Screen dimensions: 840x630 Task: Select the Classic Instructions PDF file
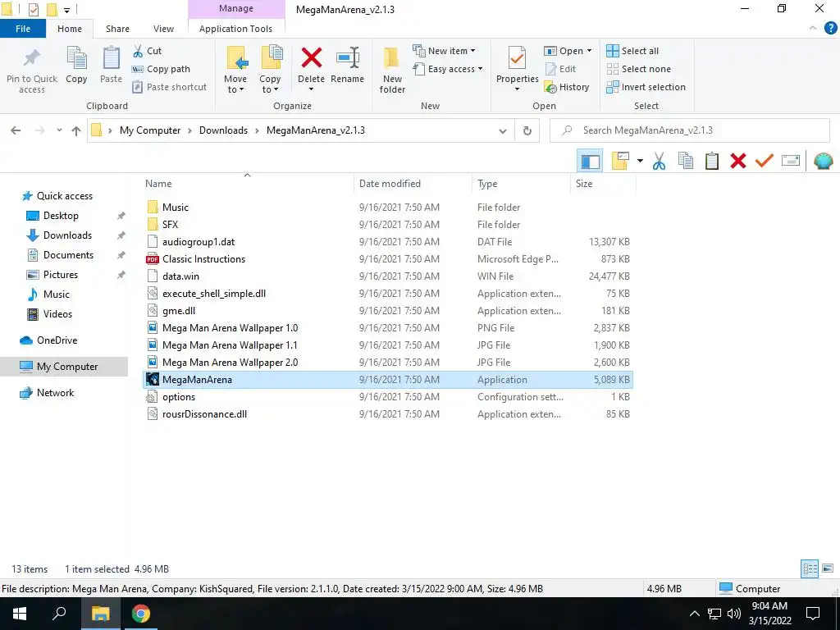click(388, 259)
